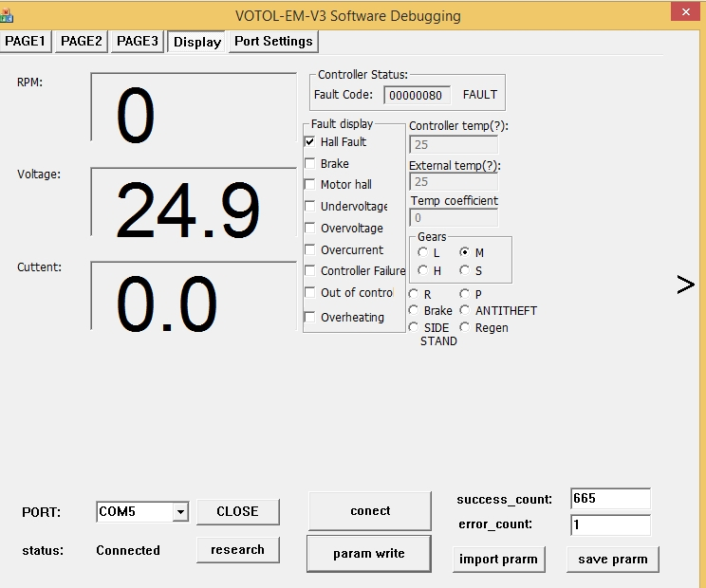Click the right arrow expander at window edge

685,285
